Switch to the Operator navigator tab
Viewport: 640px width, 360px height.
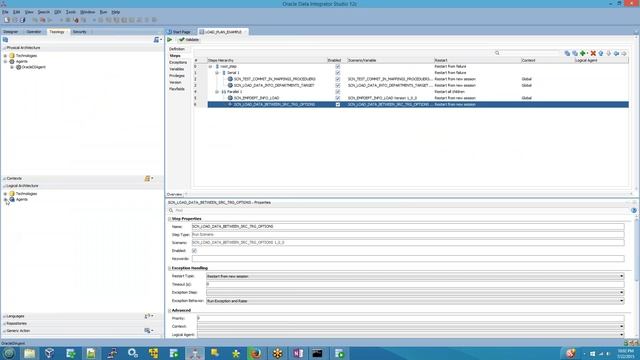tap(34, 32)
